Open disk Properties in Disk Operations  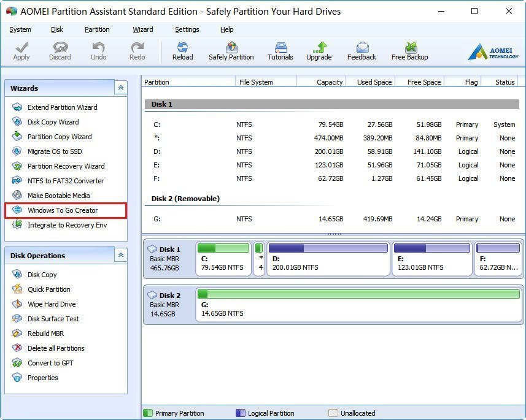pos(42,378)
